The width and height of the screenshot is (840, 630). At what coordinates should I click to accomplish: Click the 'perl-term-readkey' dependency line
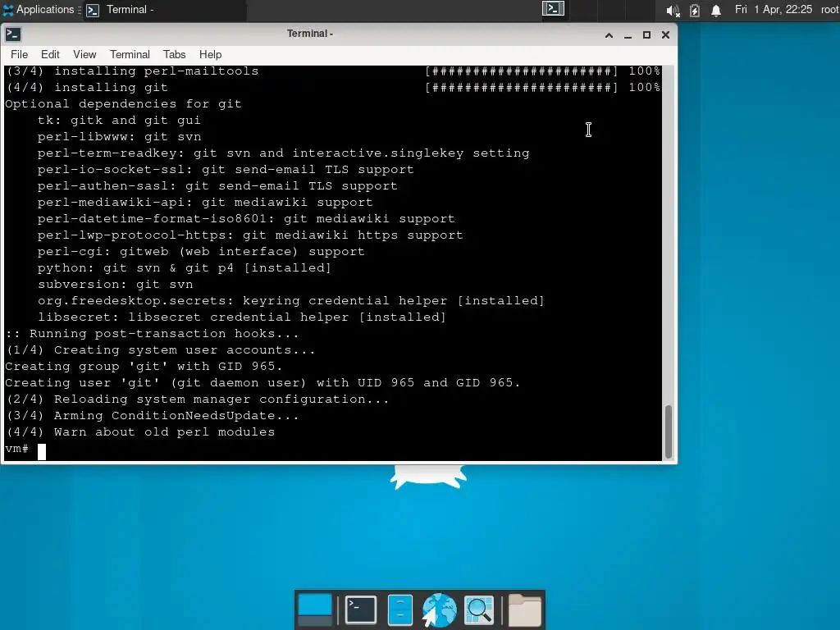point(283,153)
